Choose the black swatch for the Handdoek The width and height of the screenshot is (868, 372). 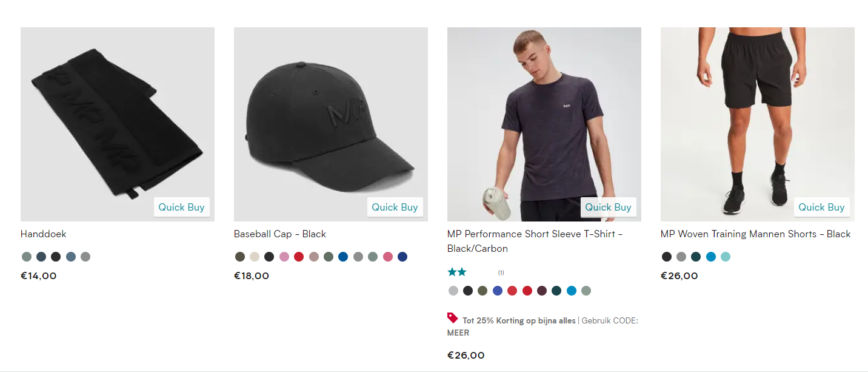(x=56, y=256)
